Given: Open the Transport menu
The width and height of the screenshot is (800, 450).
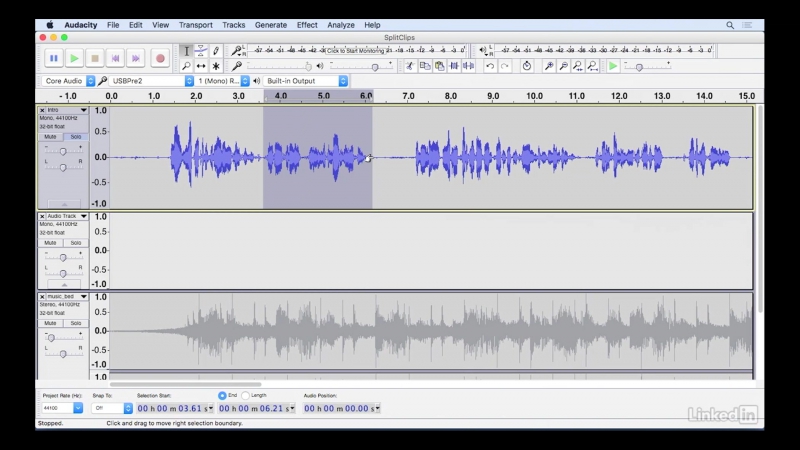Looking at the screenshot, I should pos(195,25).
